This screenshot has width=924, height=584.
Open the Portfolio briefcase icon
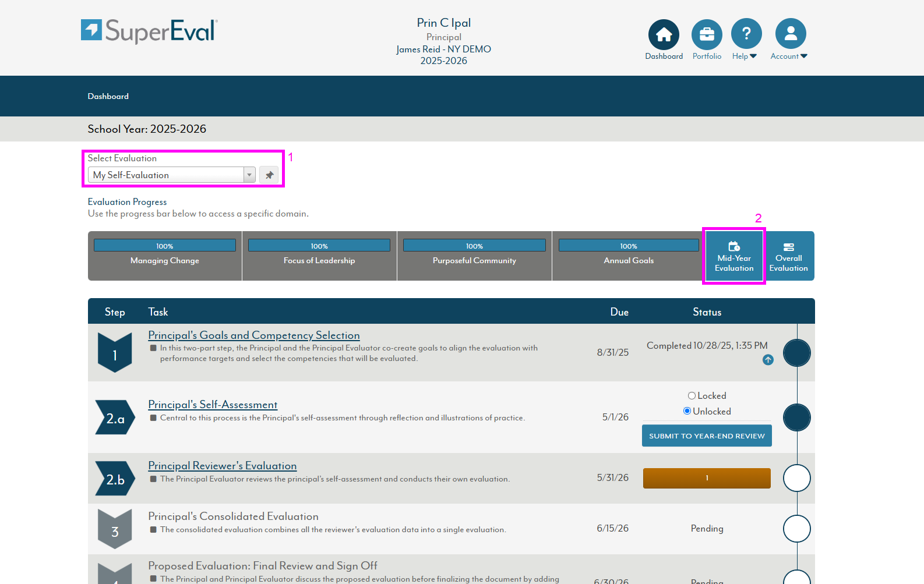(707, 34)
